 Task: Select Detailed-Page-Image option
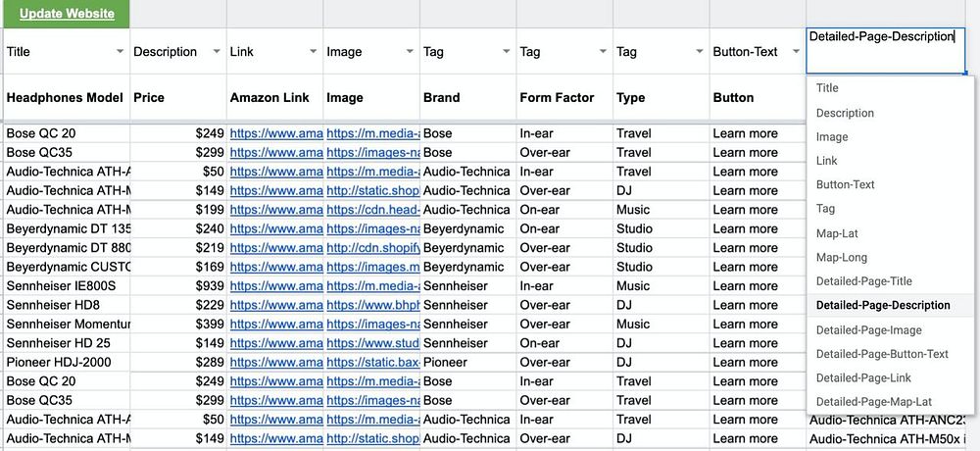pos(868,330)
